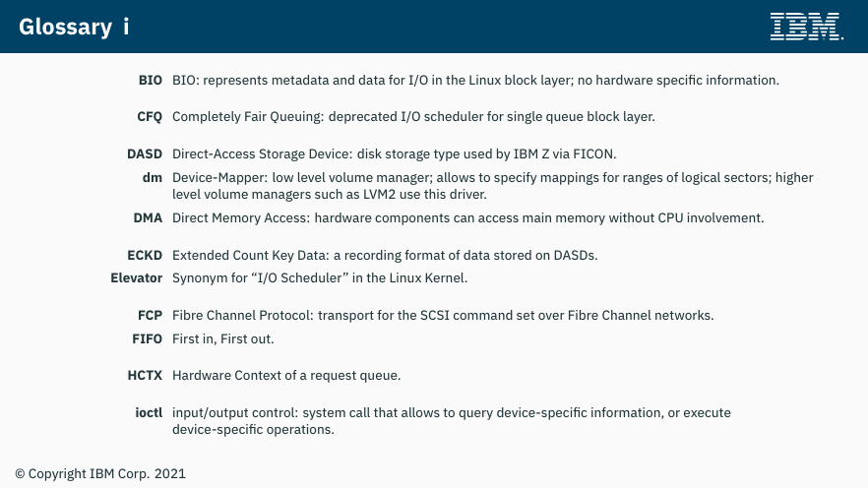Select the ioctl glossary term
Screen dimensions: 868x489
click(x=149, y=412)
